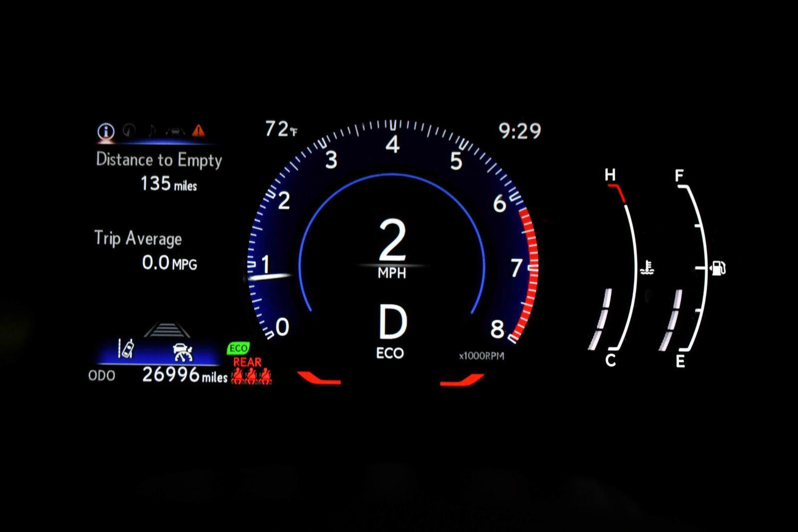Open the orange warning triangle tab
Screen dimensions: 798x532
(199, 131)
